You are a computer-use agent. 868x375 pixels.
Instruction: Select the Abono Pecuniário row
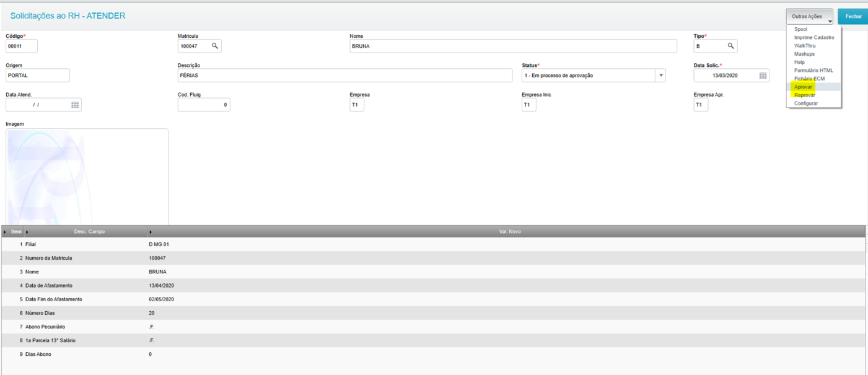433,327
